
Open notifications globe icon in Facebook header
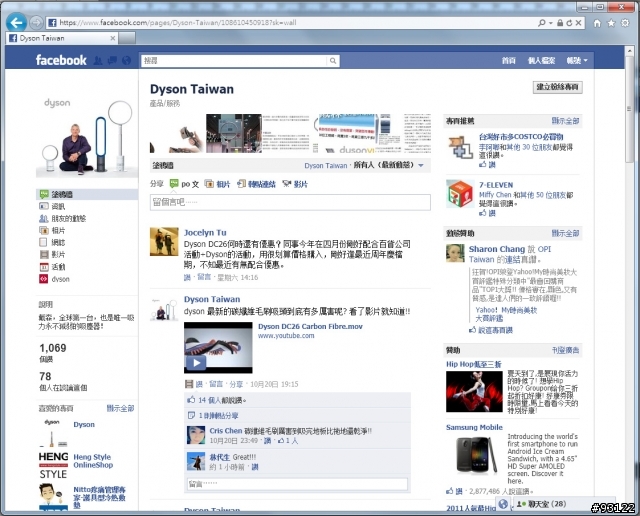pyautogui.click(x=127, y=60)
